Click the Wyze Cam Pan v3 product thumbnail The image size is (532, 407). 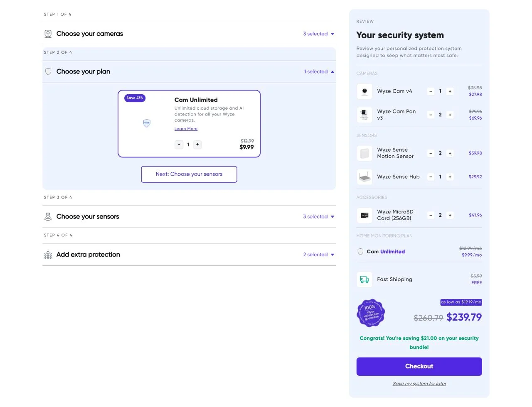tap(365, 115)
